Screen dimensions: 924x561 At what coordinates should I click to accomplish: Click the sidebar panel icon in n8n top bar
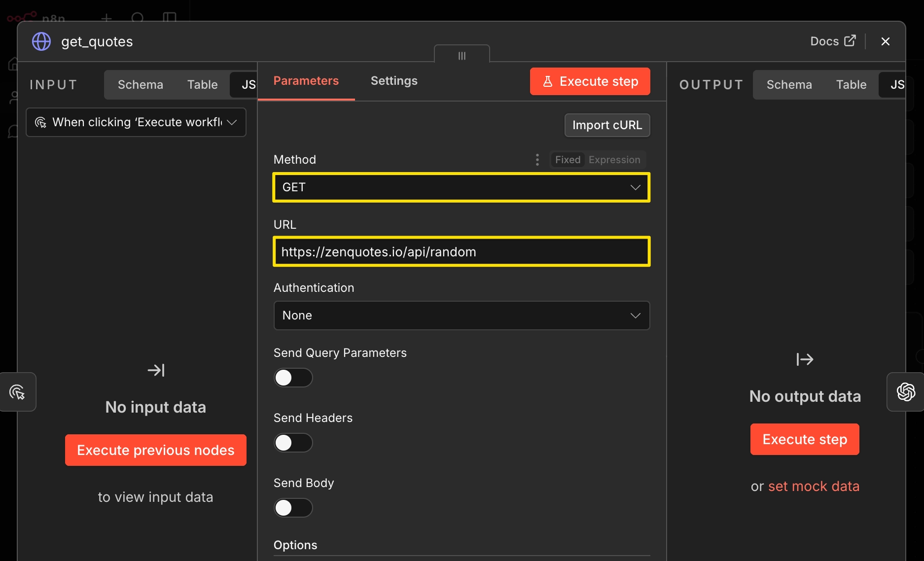pyautogui.click(x=170, y=17)
